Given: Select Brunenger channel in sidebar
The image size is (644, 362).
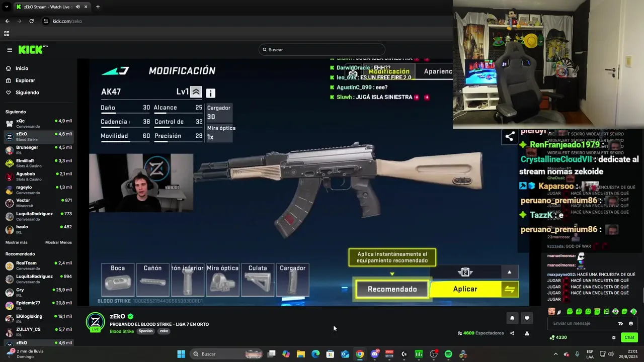Looking at the screenshot, I should point(38,150).
